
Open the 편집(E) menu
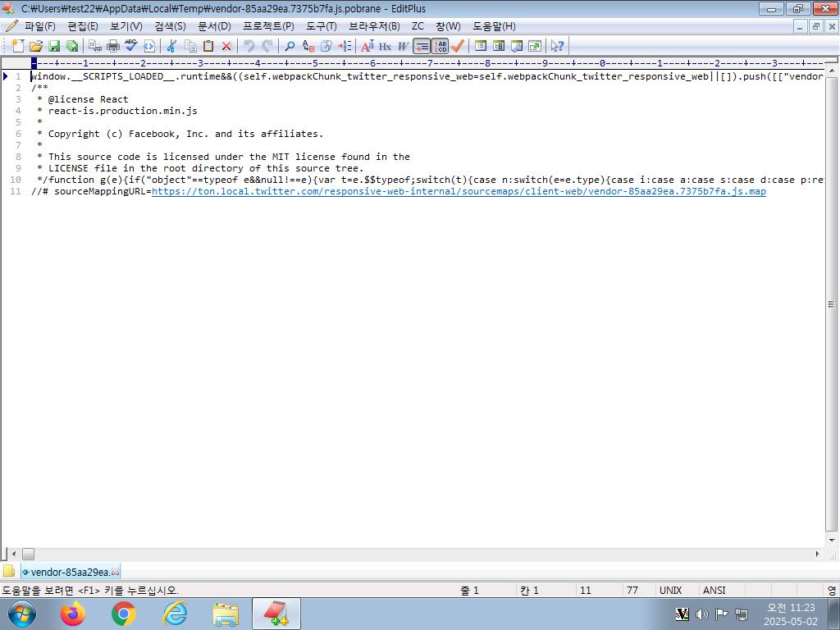click(83, 26)
